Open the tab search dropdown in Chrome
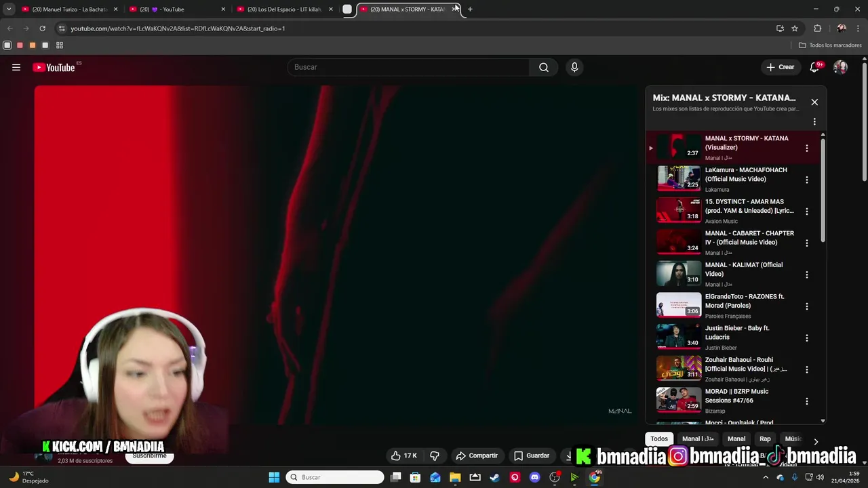868x488 pixels. click(9, 9)
